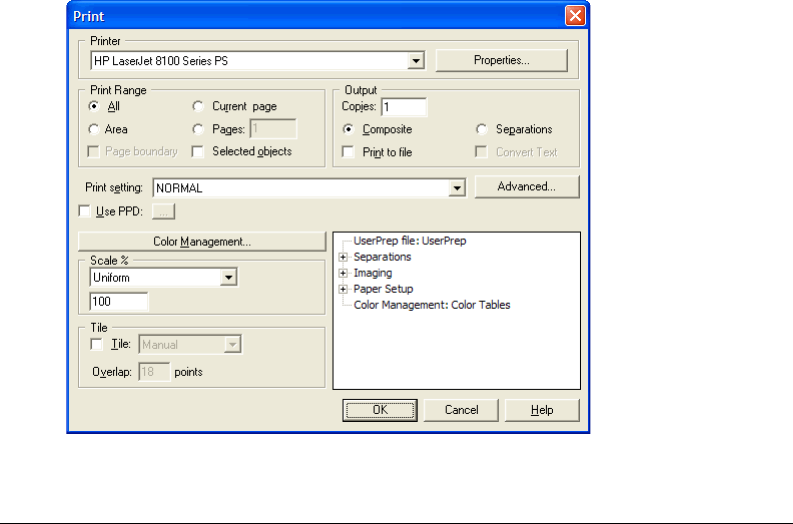Open Help for the Print dialog
Image resolution: width=793 pixels, height=524 pixels.
[x=542, y=410]
